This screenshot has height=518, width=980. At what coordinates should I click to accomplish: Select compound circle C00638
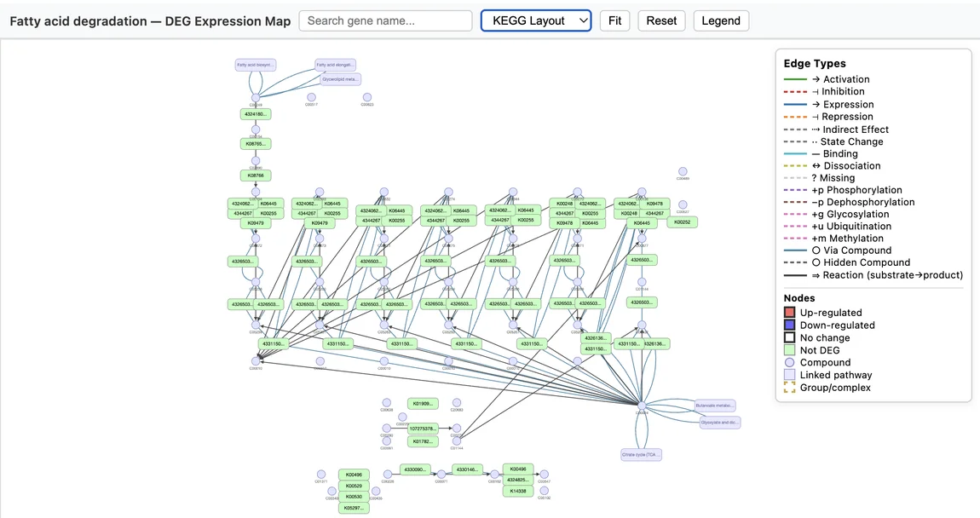(x=387, y=403)
